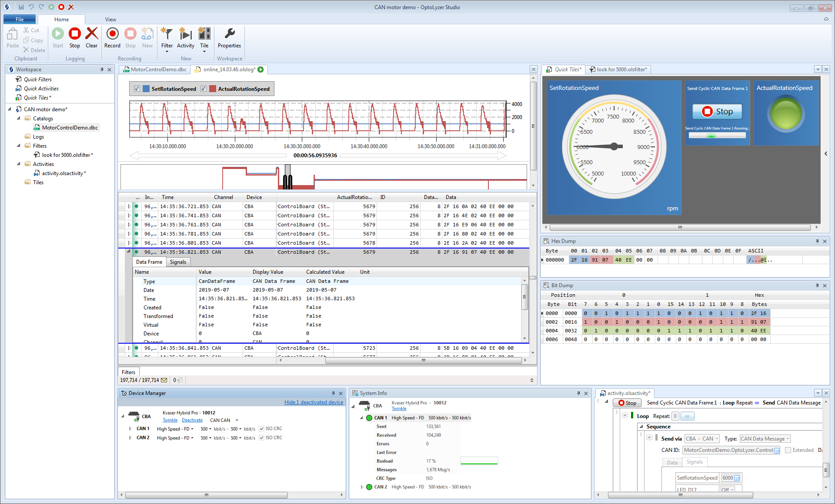This screenshot has height=504, width=835.
Task: Open the Data tab in activity editor
Action: [x=672, y=462]
